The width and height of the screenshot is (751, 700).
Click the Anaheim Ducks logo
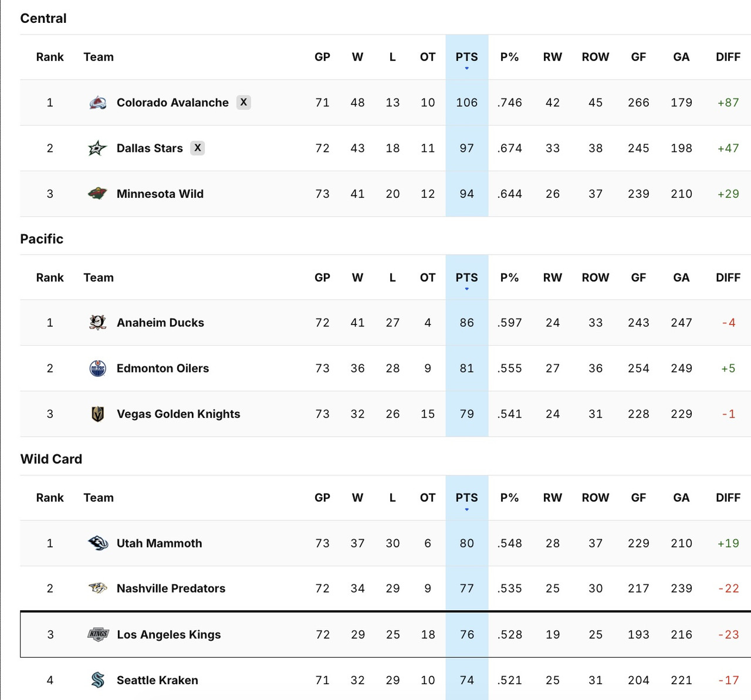point(97,322)
